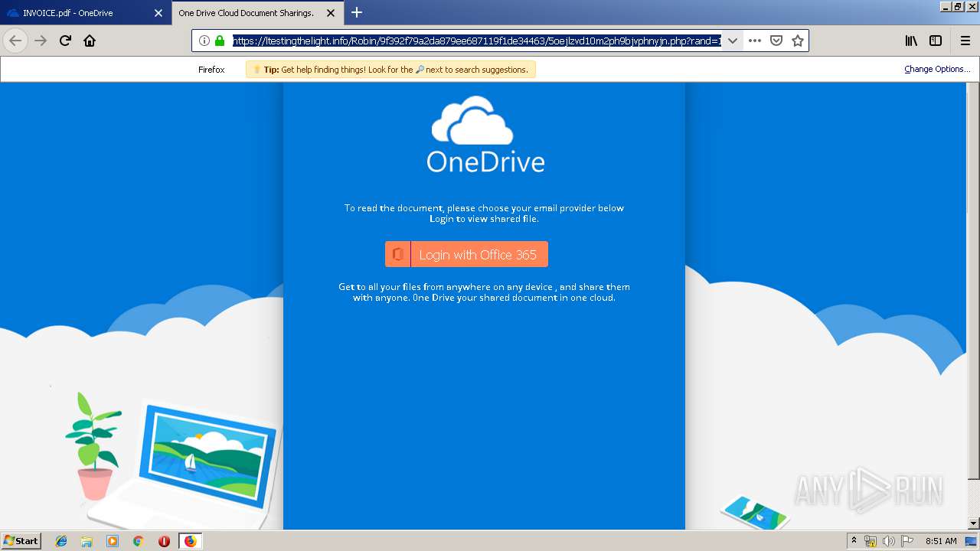The width and height of the screenshot is (980, 551).
Task: Click the green padlock security icon
Action: [x=220, y=41]
